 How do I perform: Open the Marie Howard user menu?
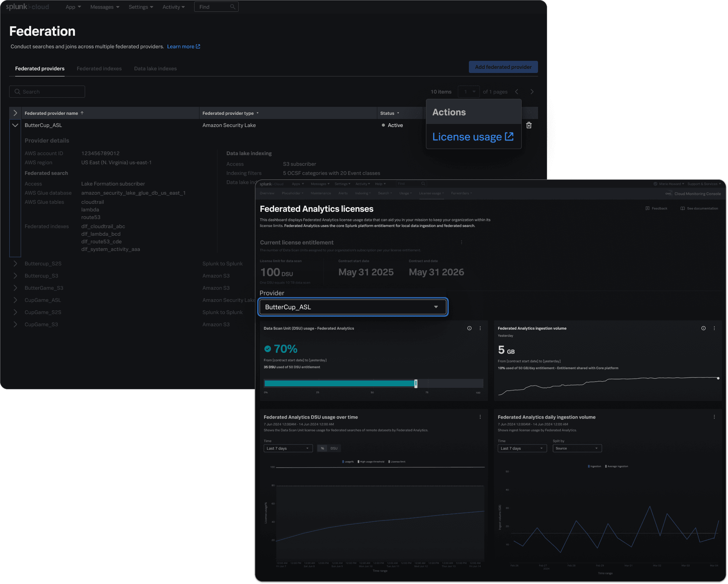tap(669, 184)
